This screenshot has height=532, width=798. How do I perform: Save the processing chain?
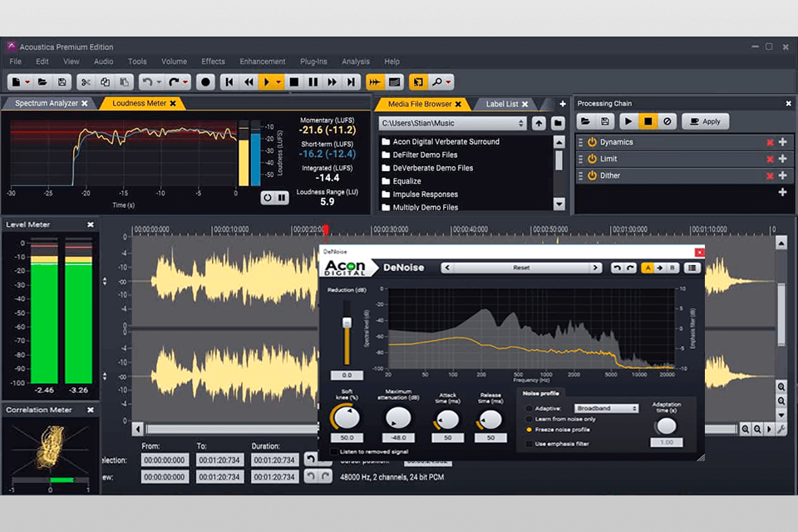coord(605,121)
